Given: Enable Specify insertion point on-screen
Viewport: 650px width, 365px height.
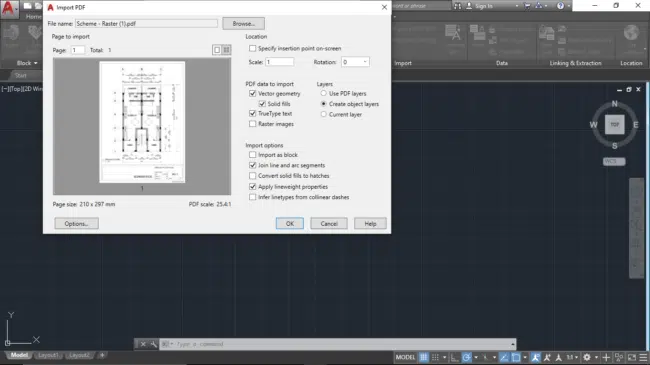Looking at the screenshot, I should (x=252, y=49).
